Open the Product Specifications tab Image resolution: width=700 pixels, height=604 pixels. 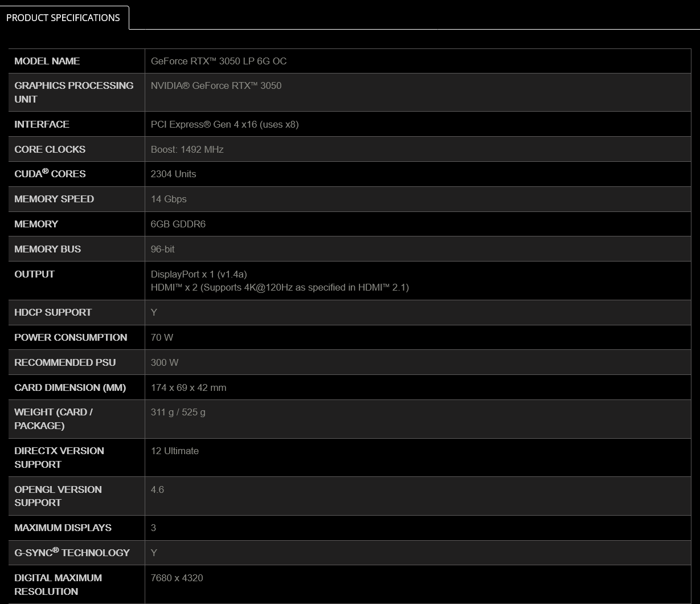pos(63,18)
